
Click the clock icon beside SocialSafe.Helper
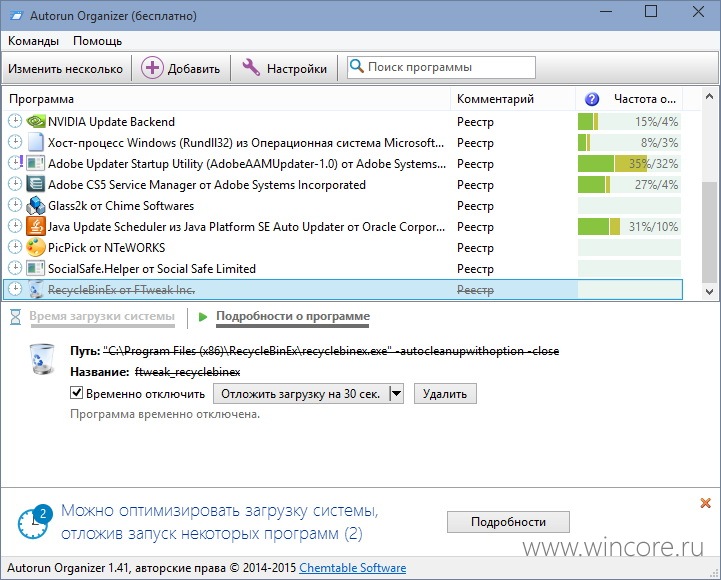[x=15, y=268]
